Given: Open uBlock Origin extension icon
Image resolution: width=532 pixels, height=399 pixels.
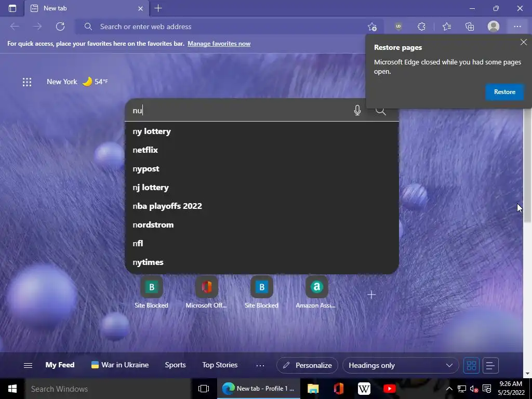Looking at the screenshot, I should (398, 26).
